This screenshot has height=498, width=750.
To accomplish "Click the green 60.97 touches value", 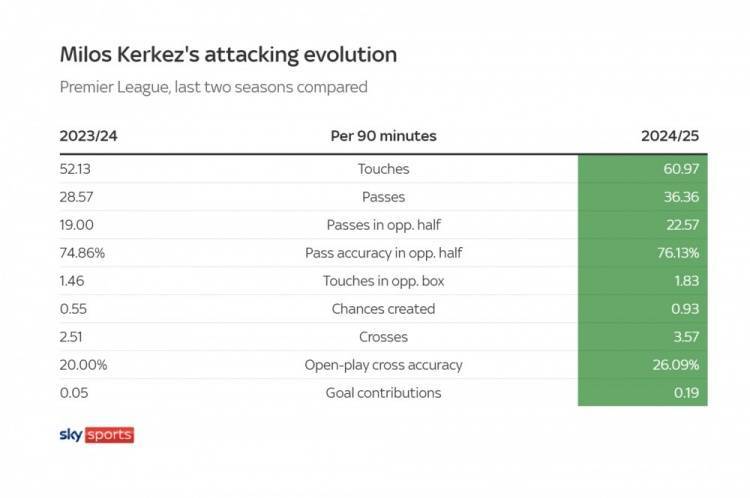I will coord(681,169).
